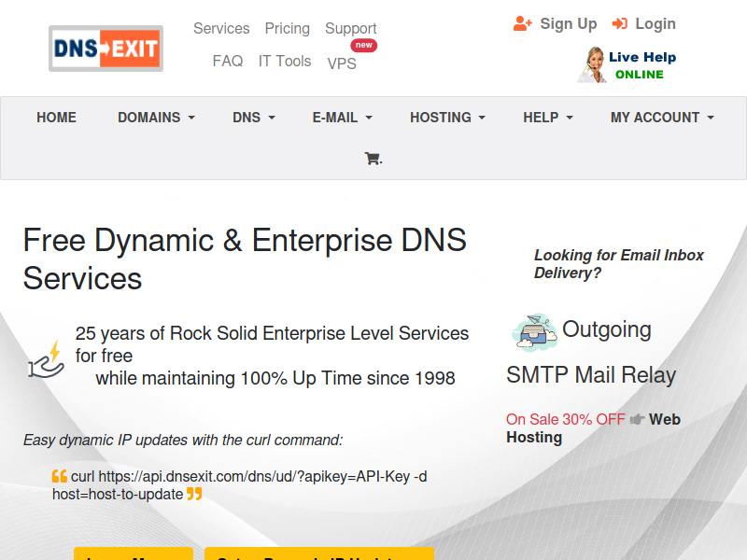
Task: Click the curl command quote text
Action: pyautogui.click(x=240, y=485)
